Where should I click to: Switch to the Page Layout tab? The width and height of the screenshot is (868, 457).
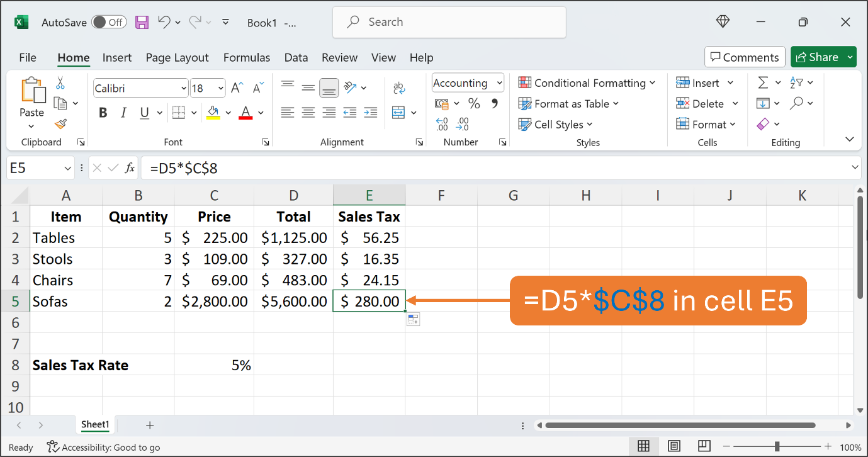(x=177, y=57)
